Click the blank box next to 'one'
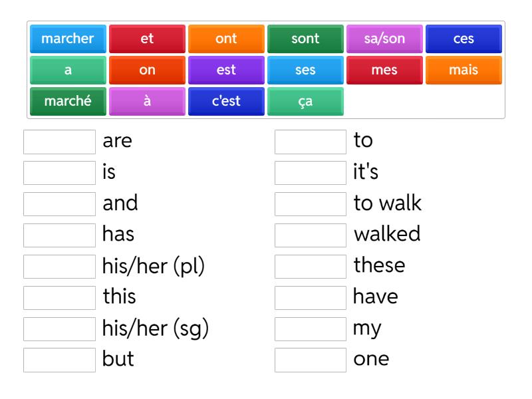 point(310,359)
